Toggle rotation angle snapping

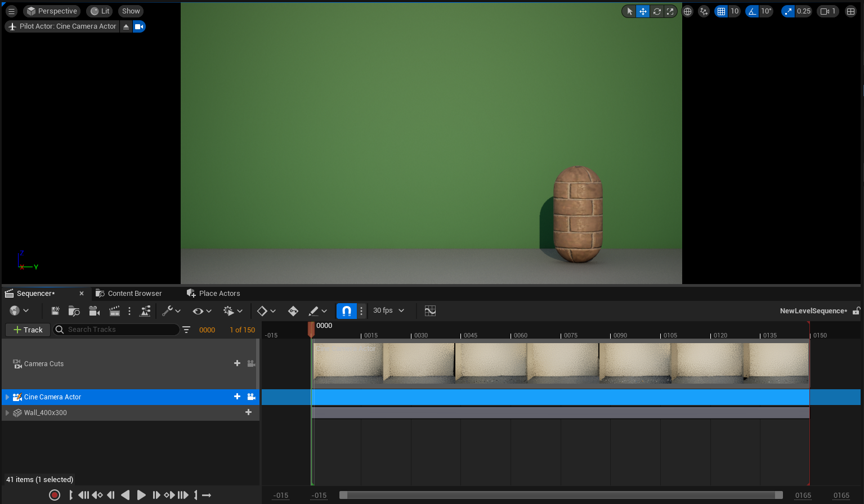pyautogui.click(x=752, y=11)
